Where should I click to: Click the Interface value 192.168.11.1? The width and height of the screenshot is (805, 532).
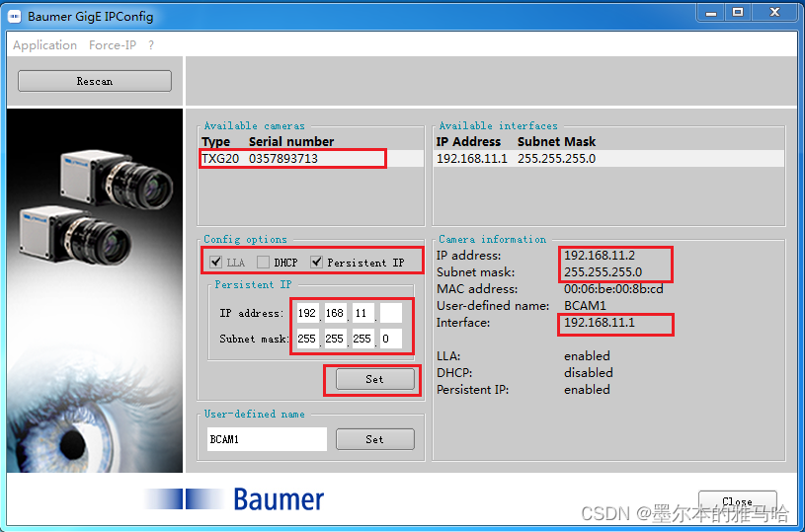click(600, 322)
